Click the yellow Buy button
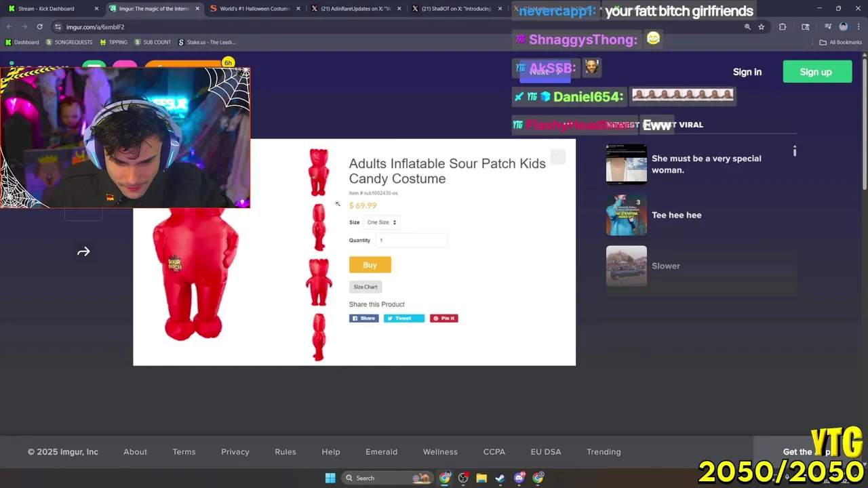This screenshot has height=488, width=868. pos(370,265)
